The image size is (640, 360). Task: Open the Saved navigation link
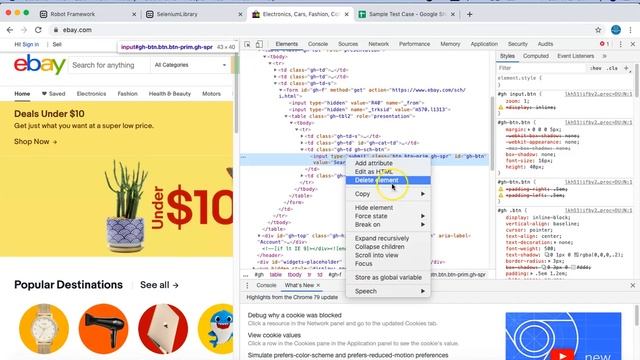[53, 94]
